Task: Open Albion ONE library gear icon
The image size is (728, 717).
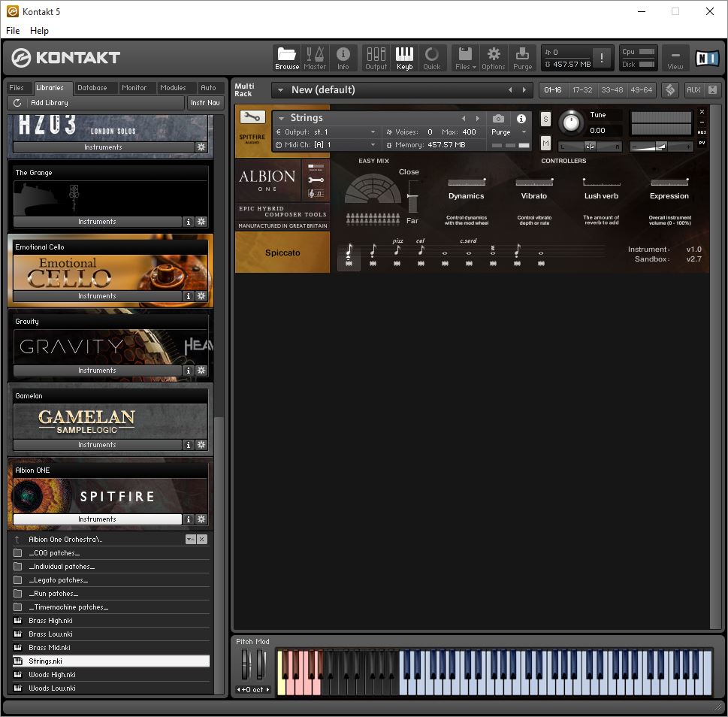Action: coord(201,519)
